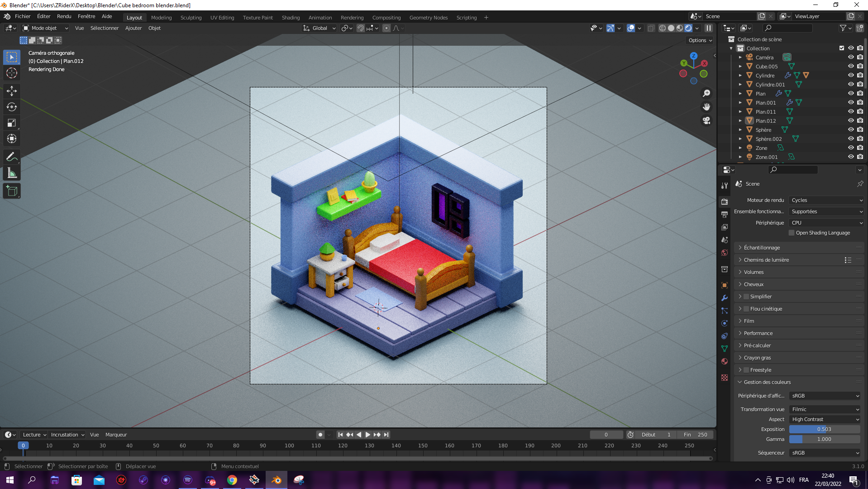Open the Rendu menu
This screenshot has width=868, height=489.
[64, 16]
